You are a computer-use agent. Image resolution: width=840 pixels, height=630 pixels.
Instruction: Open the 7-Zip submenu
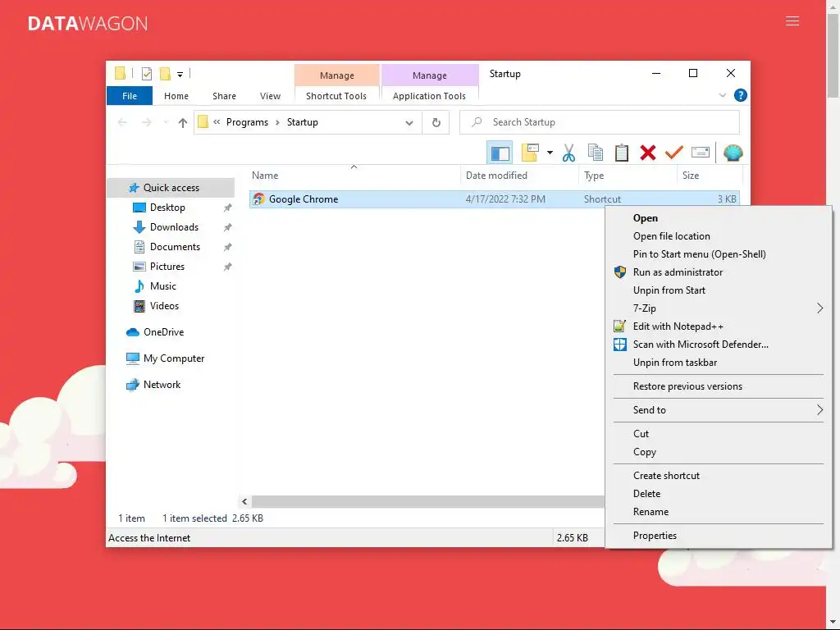tap(718, 308)
